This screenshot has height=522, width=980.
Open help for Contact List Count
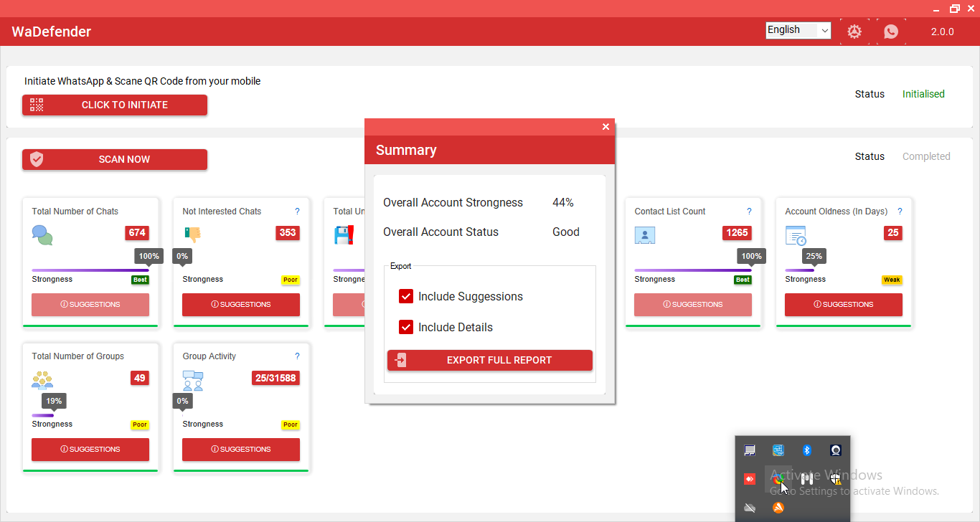point(749,212)
